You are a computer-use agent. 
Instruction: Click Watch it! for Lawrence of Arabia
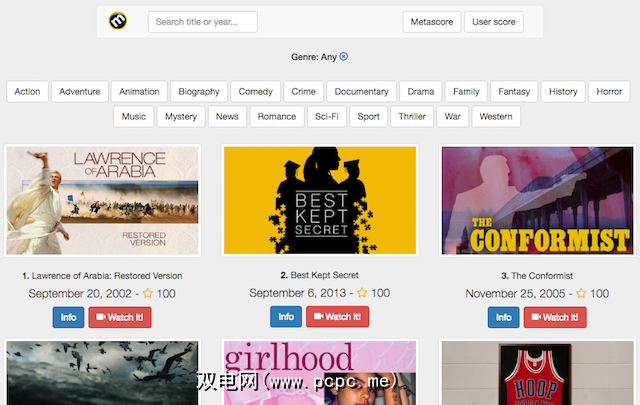tap(120, 317)
